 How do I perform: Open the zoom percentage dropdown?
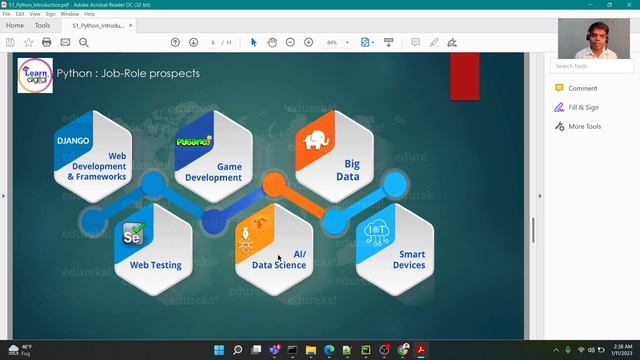[347, 42]
